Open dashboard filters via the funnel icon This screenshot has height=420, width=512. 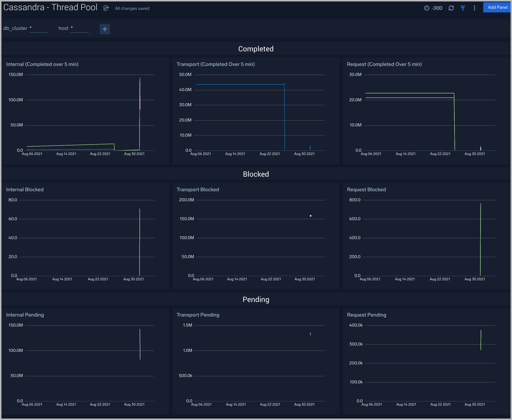(463, 8)
